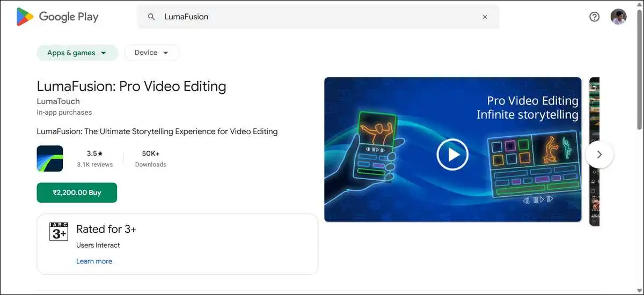The width and height of the screenshot is (644, 295).
Task: Open LumaFusion: Pro Video Editing title
Action: pos(131,86)
